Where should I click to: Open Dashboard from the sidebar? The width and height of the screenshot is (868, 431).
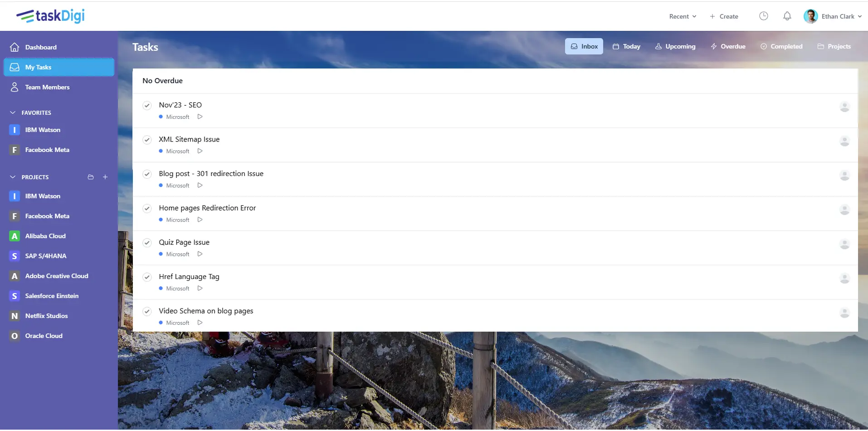click(x=41, y=47)
